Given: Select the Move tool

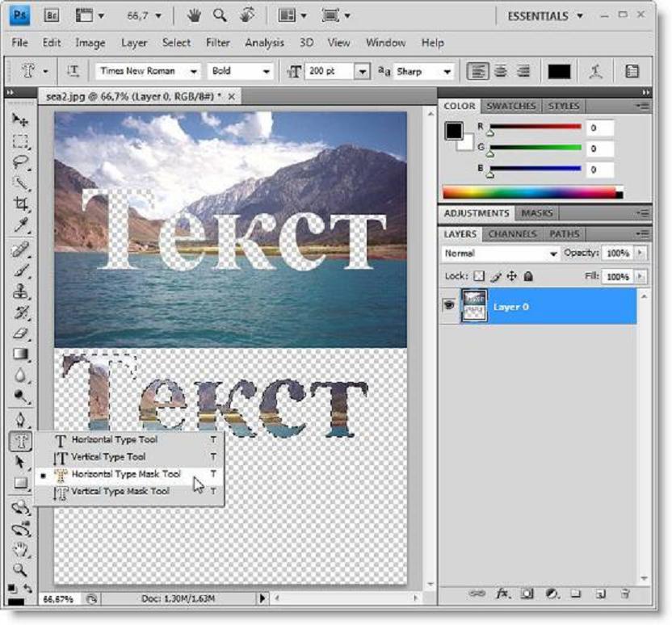Looking at the screenshot, I should [19, 120].
